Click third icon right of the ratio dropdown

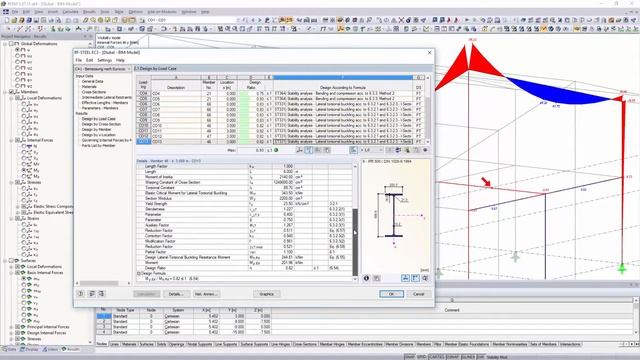(407, 150)
